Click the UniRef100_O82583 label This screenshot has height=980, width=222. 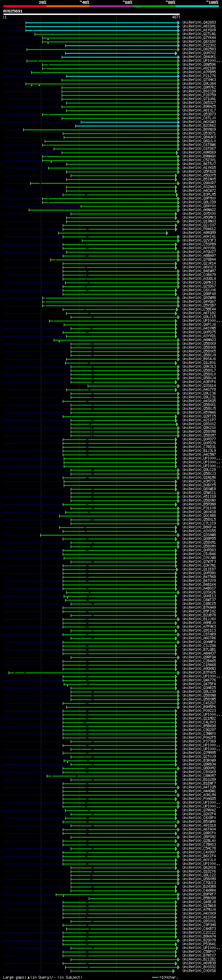199,49
